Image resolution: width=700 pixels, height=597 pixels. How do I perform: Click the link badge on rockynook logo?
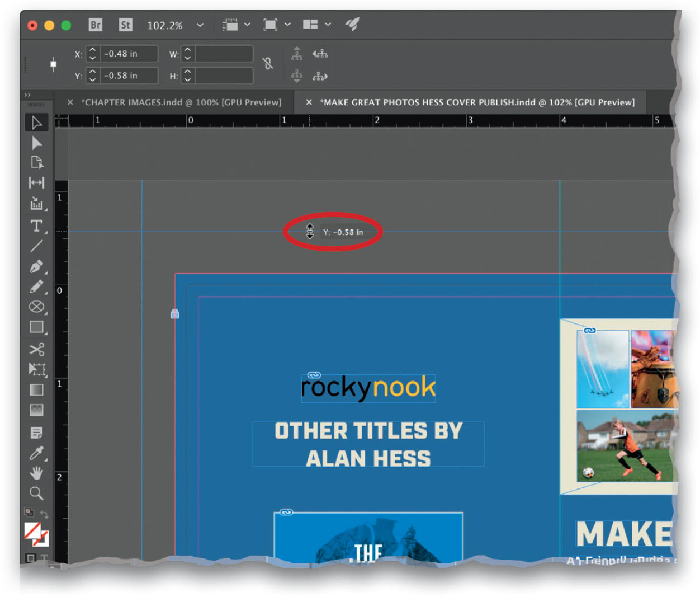point(314,375)
